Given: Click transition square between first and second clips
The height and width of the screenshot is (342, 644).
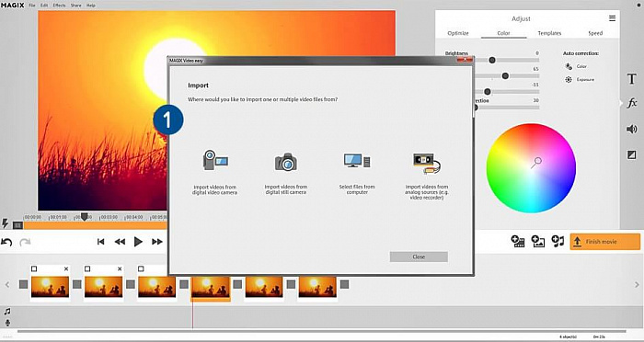Looking at the screenshot, I should pyautogui.click(x=76, y=284).
